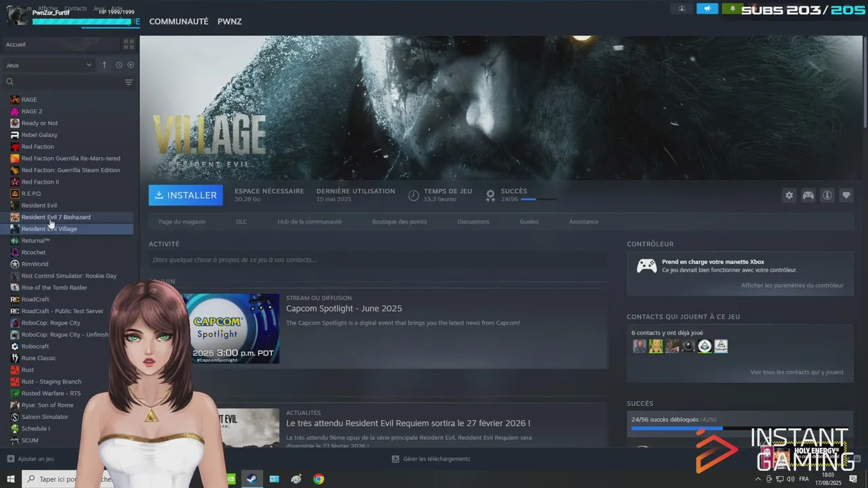868x488 pixels.
Task: Open Capcom Spotlight - June 2025 post
Action: (344, 308)
